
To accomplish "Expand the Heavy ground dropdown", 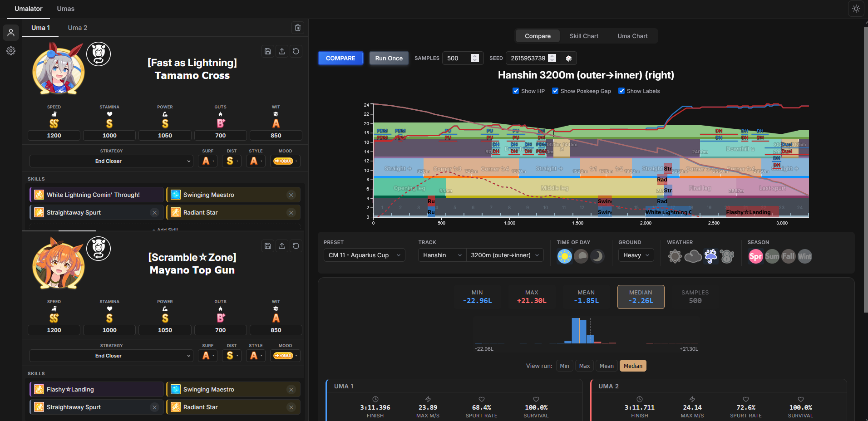I will tap(636, 255).
